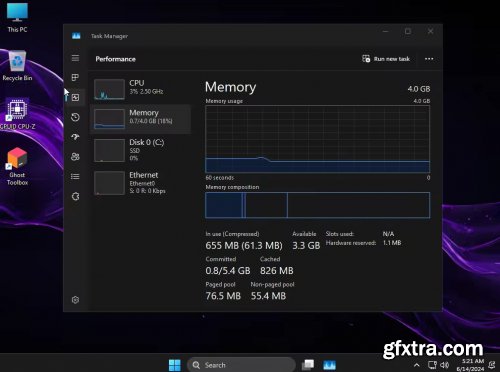Click the Memory usage graph

pyautogui.click(x=318, y=139)
